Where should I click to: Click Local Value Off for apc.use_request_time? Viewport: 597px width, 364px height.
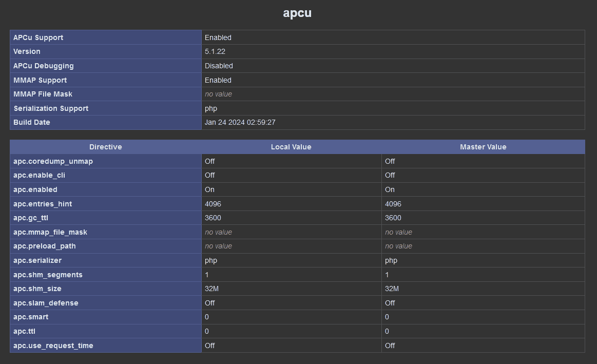tap(209, 346)
